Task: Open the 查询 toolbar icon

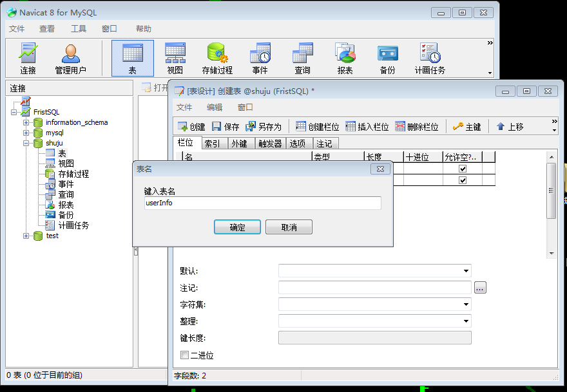Action: (x=302, y=57)
